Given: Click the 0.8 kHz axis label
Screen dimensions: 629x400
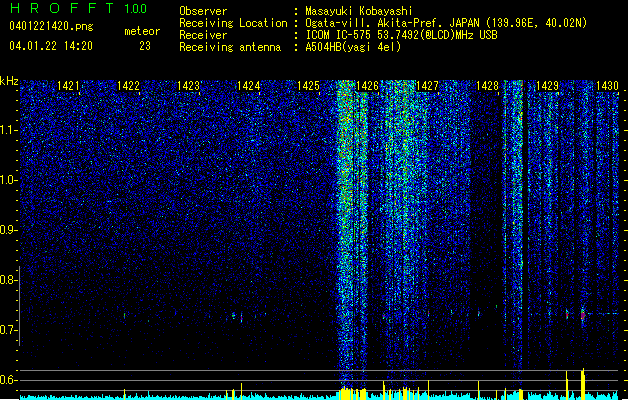Looking at the screenshot, I should click(x=9, y=280).
